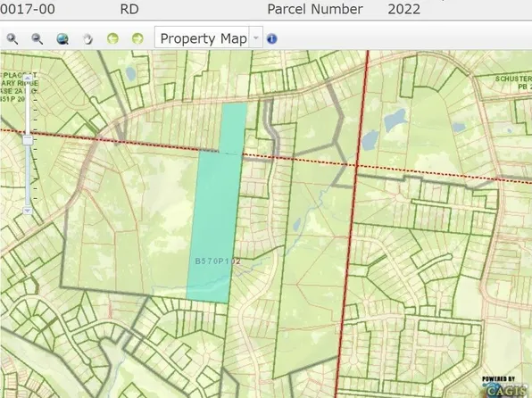Click the zoom level slider handle
Image resolution: width=532 pixels, height=398 pixels.
coord(28,140)
